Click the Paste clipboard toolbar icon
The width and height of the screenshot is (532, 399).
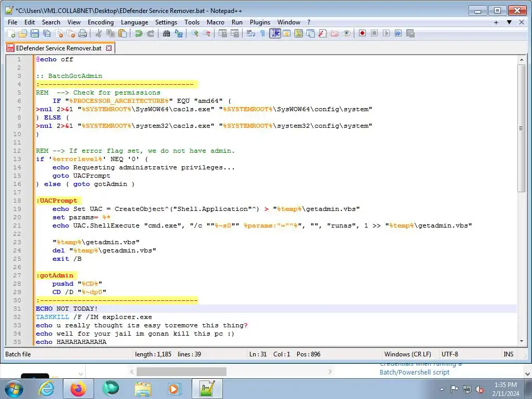(x=123, y=33)
